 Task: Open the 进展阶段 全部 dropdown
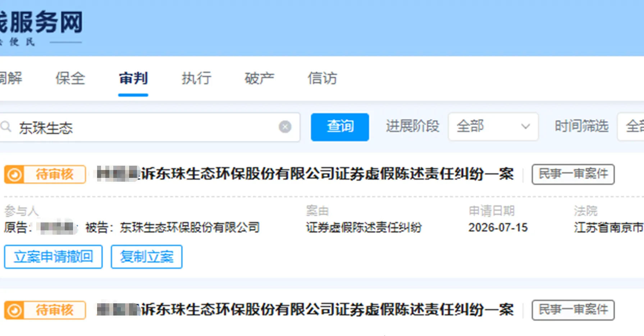coord(493,126)
